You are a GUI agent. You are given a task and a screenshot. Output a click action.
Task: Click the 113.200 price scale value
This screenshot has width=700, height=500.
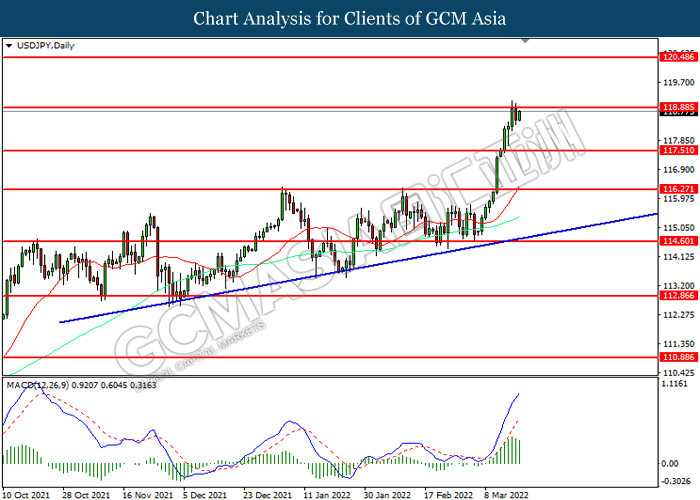(x=679, y=286)
